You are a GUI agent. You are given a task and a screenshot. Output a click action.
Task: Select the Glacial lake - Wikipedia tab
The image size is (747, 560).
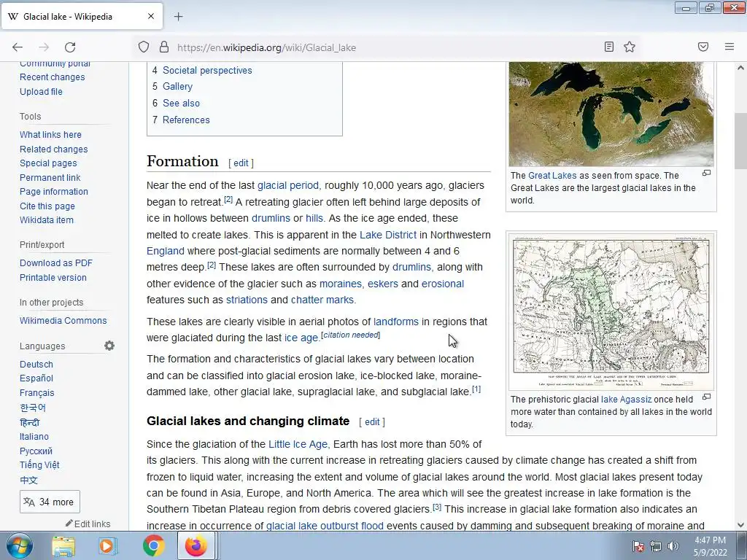[82, 17]
